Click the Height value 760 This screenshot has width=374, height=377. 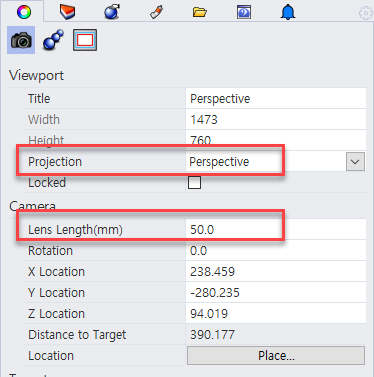tap(201, 140)
